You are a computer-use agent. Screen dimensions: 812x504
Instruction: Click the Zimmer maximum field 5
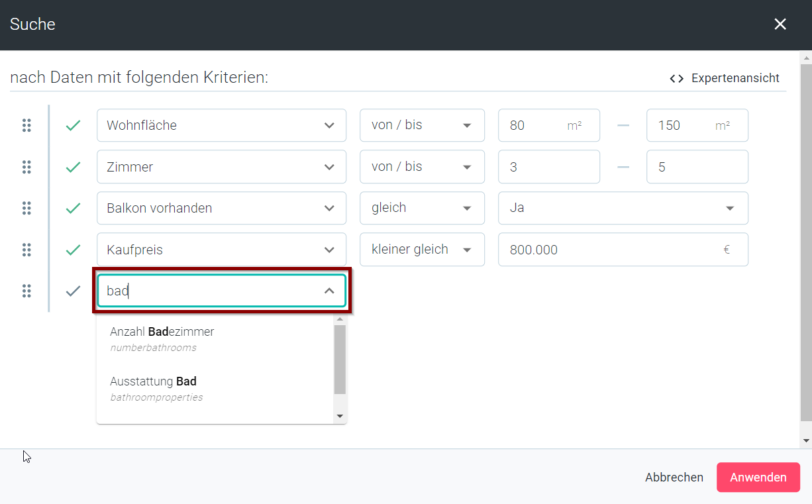coord(697,167)
